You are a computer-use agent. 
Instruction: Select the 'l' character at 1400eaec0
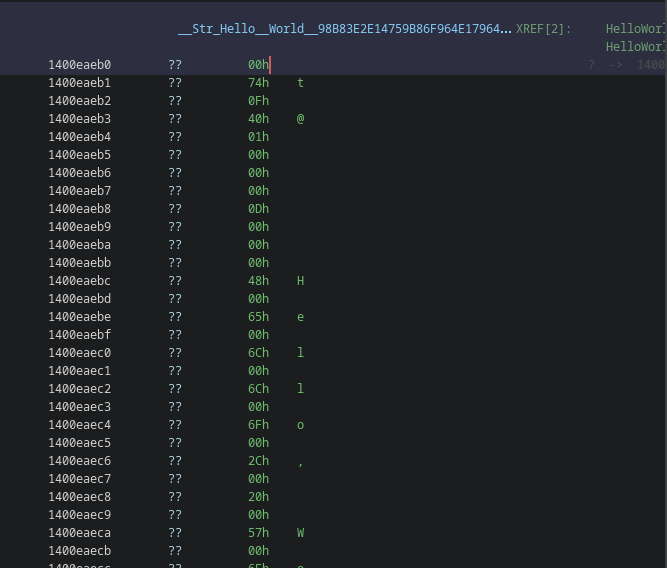[x=300, y=353]
